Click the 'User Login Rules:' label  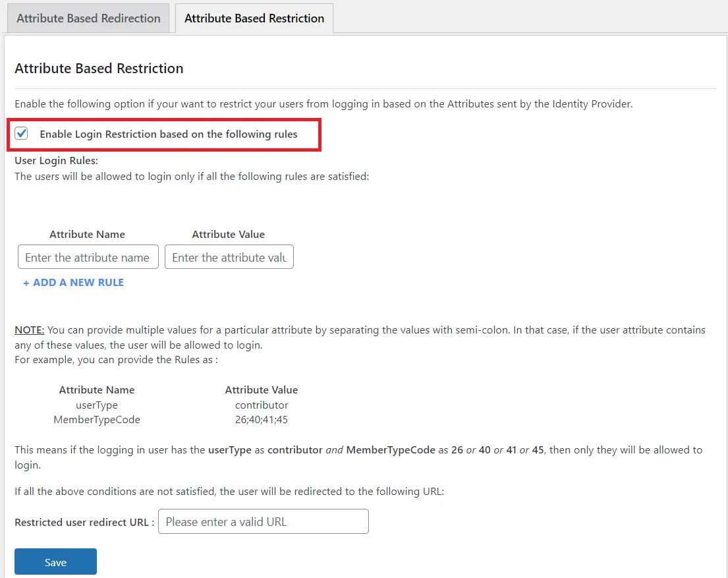(56, 161)
